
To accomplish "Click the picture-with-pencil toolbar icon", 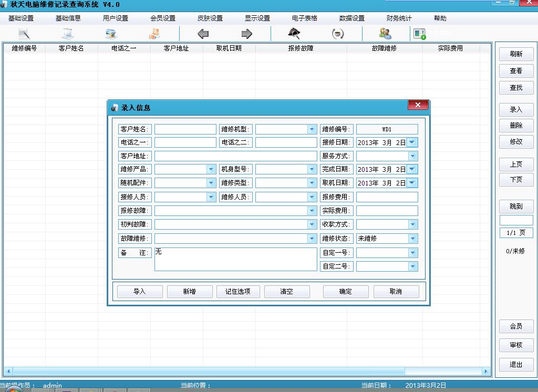I will 111,34.
